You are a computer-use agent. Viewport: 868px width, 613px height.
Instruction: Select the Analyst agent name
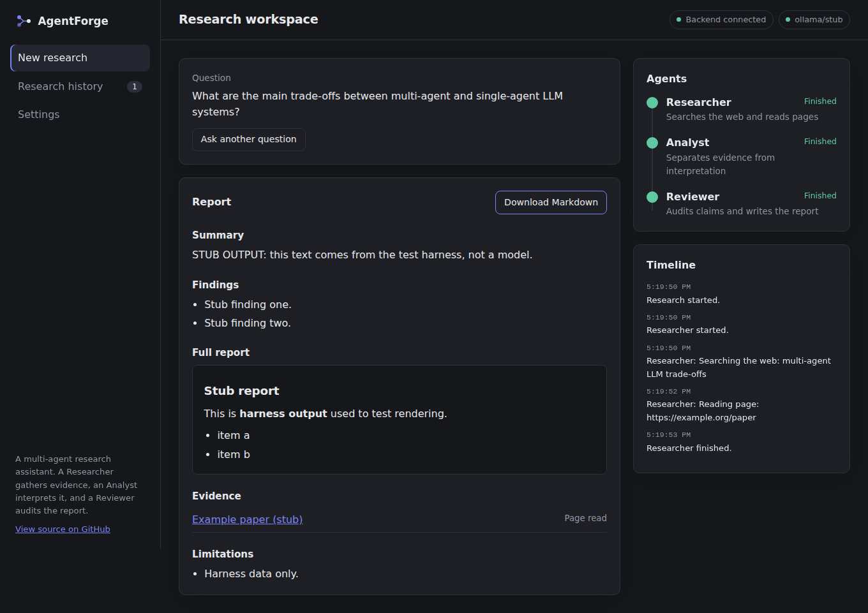pos(687,142)
